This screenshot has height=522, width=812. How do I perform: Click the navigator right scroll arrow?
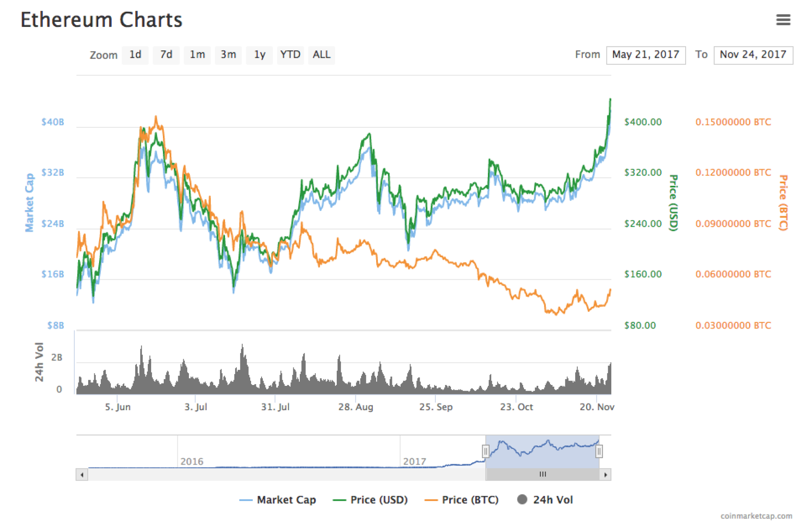605,474
